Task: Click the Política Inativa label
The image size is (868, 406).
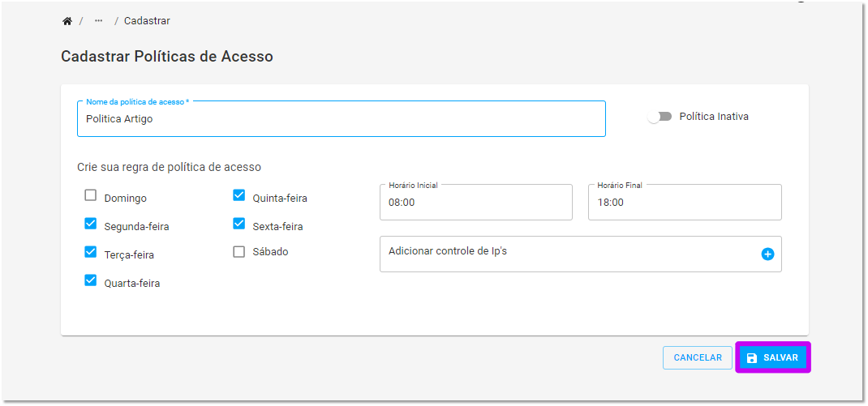Action: (714, 117)
